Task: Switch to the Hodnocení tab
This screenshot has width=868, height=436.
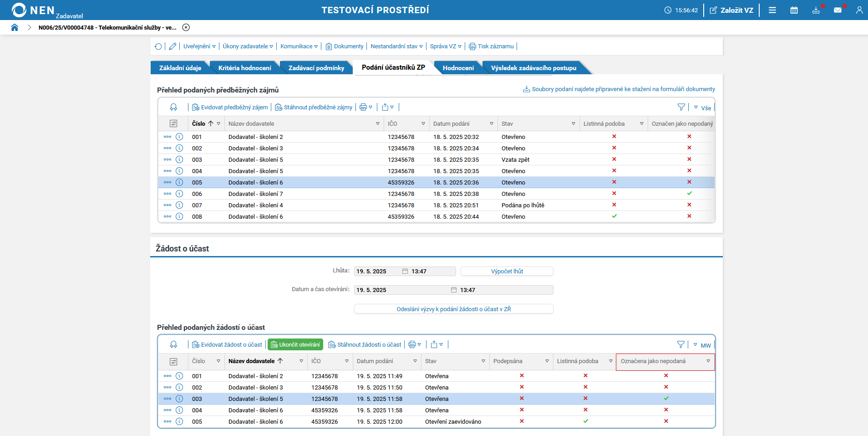Action: pyautogui.click(x=458, y=68)
